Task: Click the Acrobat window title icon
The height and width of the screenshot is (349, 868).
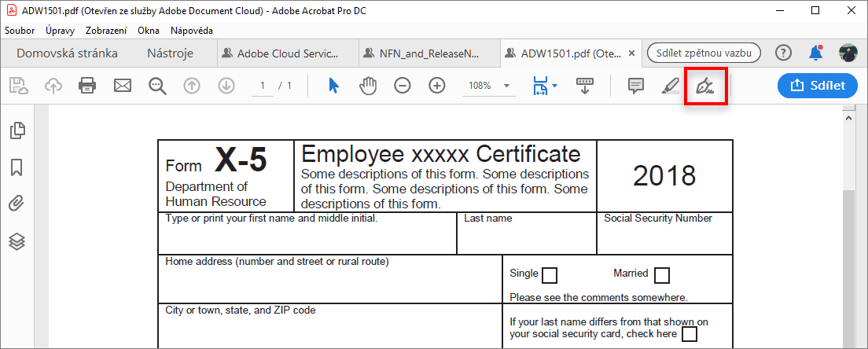Action: pos(11,10)
